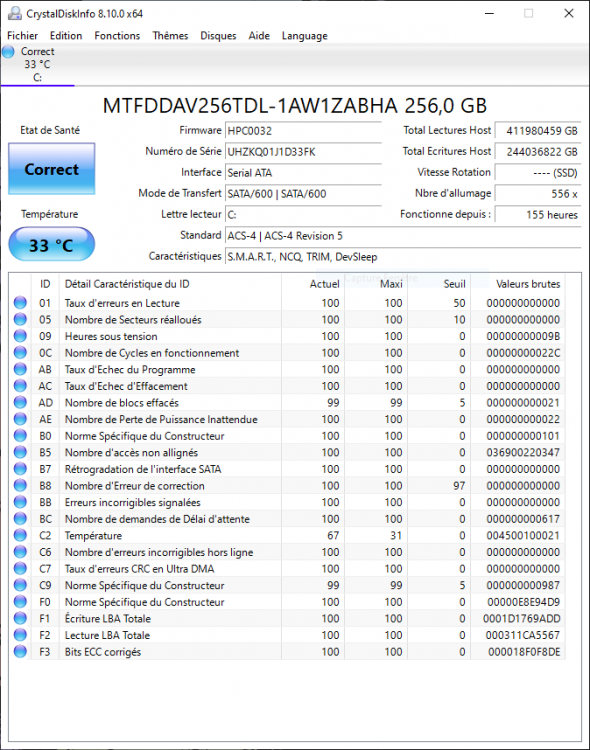Viewport: 590px width, 750px height.
Task: Open the Disques menu
Action: [218, 35]
